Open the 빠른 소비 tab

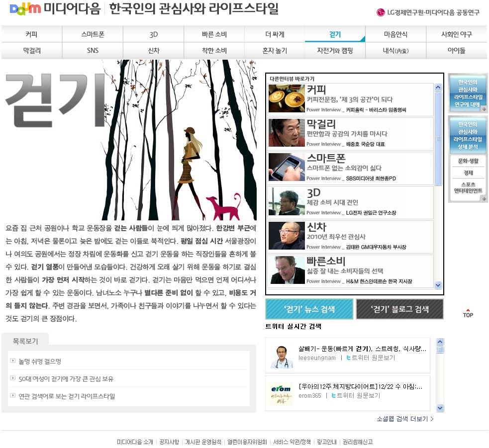pyautogui.click(x=214, y=34)
